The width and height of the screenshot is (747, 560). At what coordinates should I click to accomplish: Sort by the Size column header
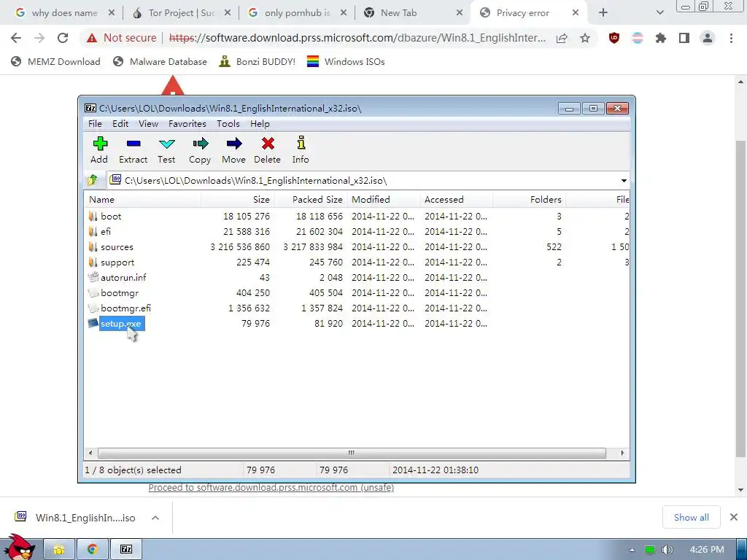237,200
